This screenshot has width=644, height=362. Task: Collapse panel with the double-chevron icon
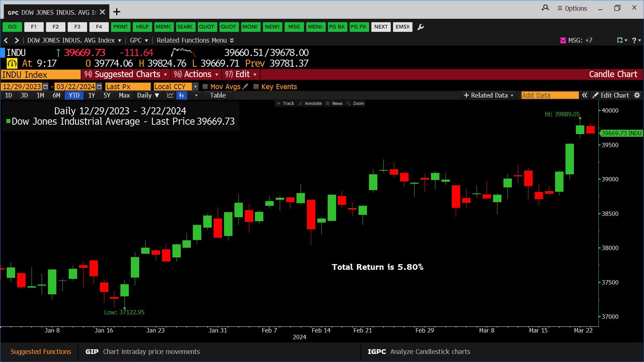(585, 95)
